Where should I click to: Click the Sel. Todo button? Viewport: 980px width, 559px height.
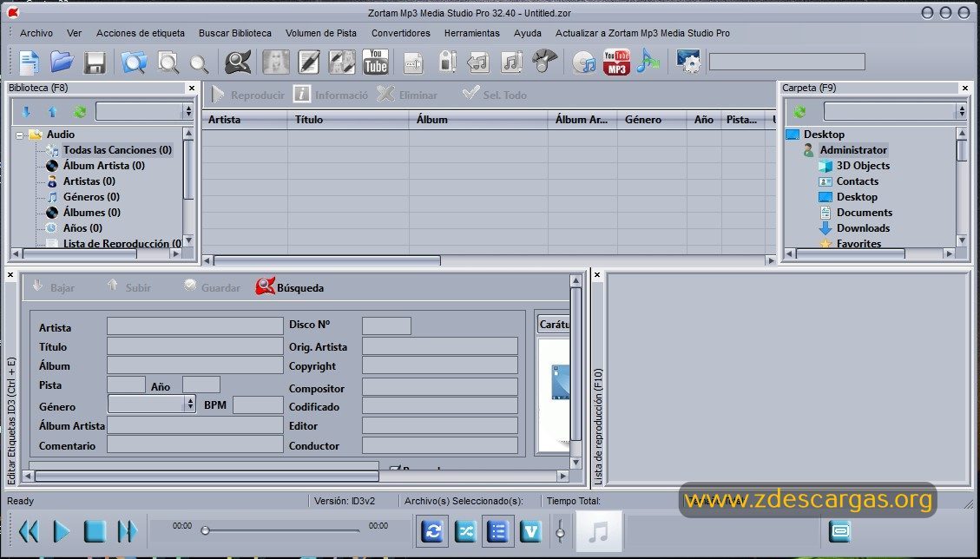coord(495,95)
